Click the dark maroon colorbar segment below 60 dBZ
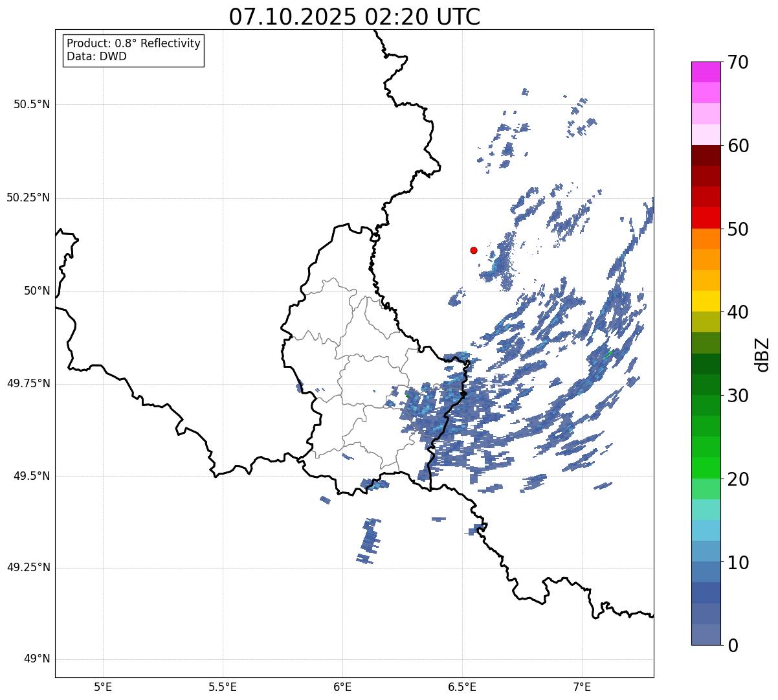 click(x=706, y=155)
